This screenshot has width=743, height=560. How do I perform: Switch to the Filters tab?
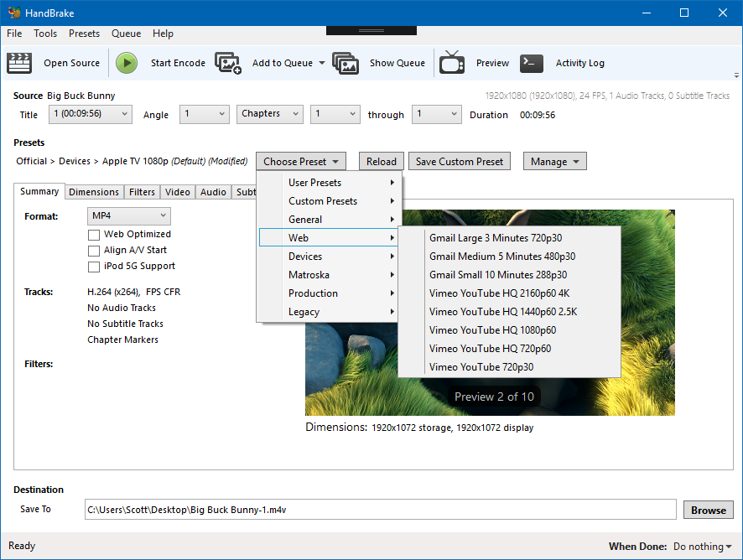tap(142, 192)
